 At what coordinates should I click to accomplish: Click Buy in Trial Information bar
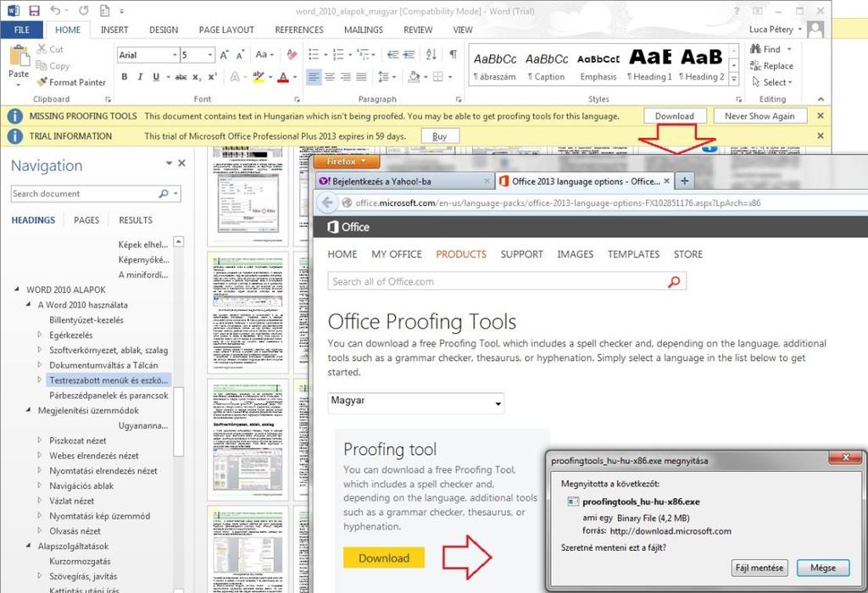(x=440, y=136)
